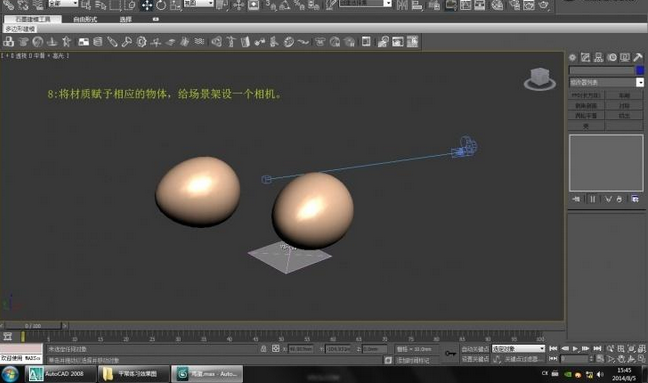Click the ribbon minimize toggle beside 选择 tab
This screenshot has width=648, height=383.
point(155,19)
